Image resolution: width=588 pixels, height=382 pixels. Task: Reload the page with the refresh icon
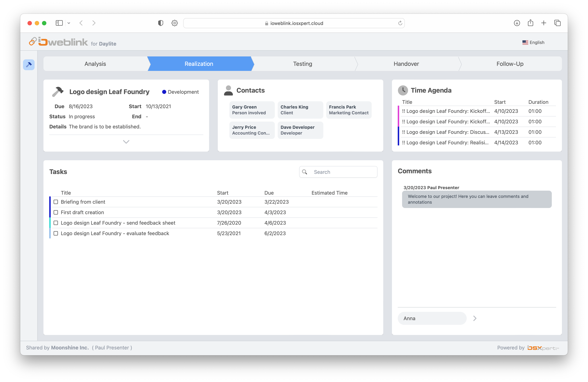(400, 23)
